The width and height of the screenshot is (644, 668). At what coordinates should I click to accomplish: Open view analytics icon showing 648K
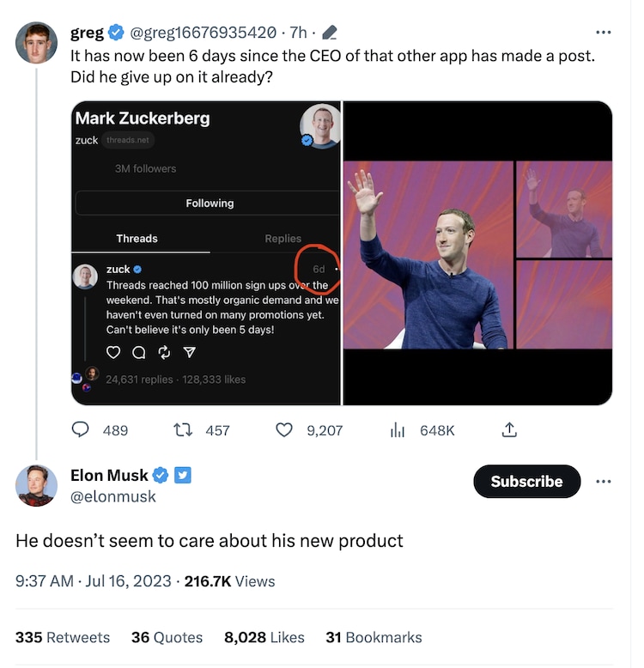(398, 429)
